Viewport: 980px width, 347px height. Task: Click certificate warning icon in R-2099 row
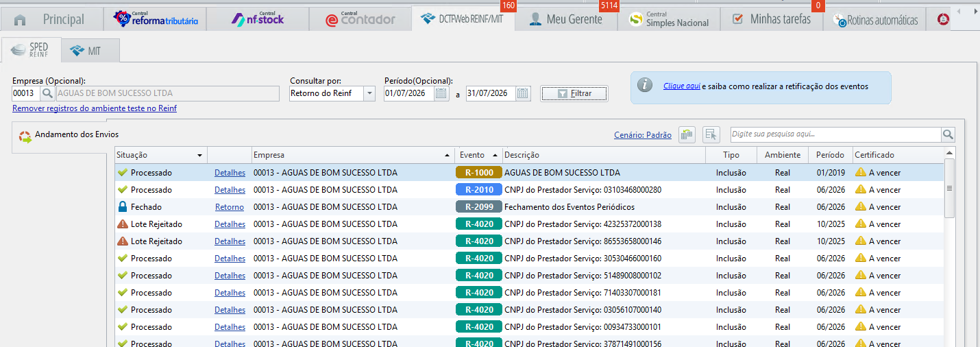click(x=861, y=206)
